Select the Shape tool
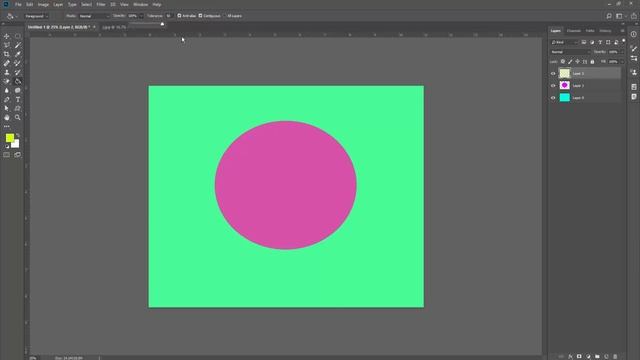This screenshot has height=360, width=640. (x=18, y=108)
